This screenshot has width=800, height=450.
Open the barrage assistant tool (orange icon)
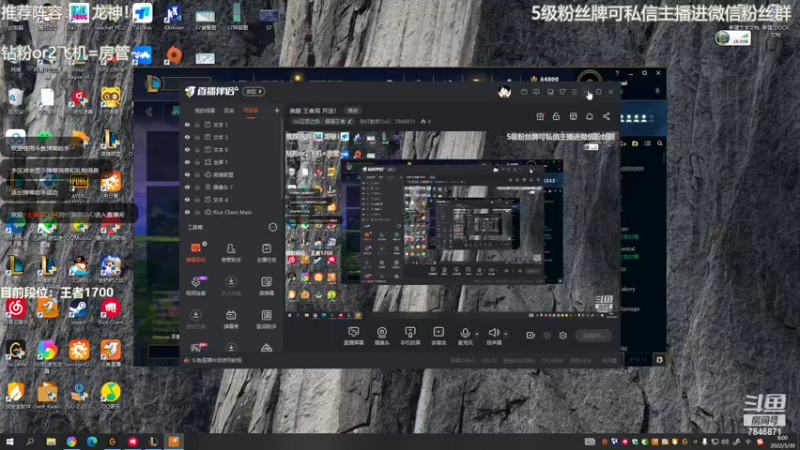point(195,252)
